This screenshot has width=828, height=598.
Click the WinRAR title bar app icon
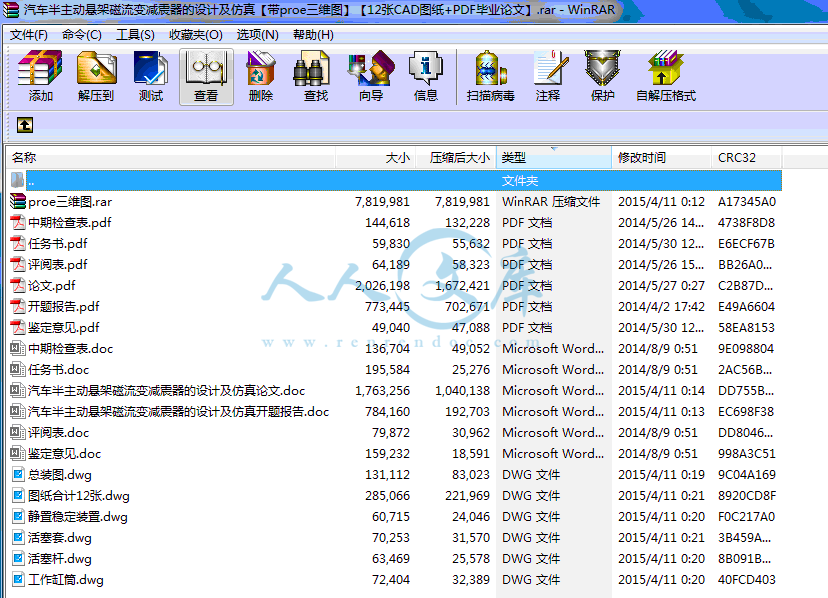[11, 10]
